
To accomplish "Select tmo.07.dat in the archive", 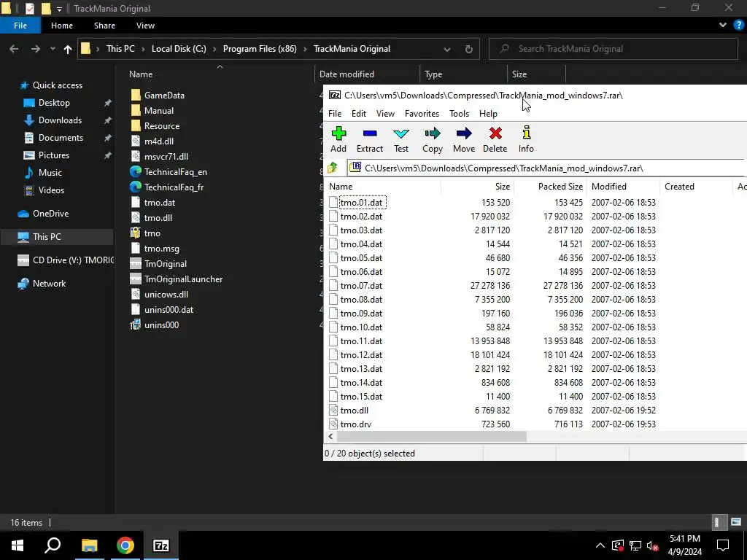I will click(x=362, y=286).
